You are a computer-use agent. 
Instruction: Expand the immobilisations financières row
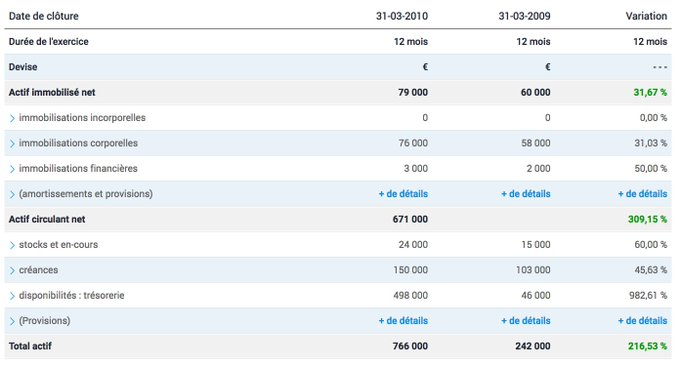click(x=12, y=169)
